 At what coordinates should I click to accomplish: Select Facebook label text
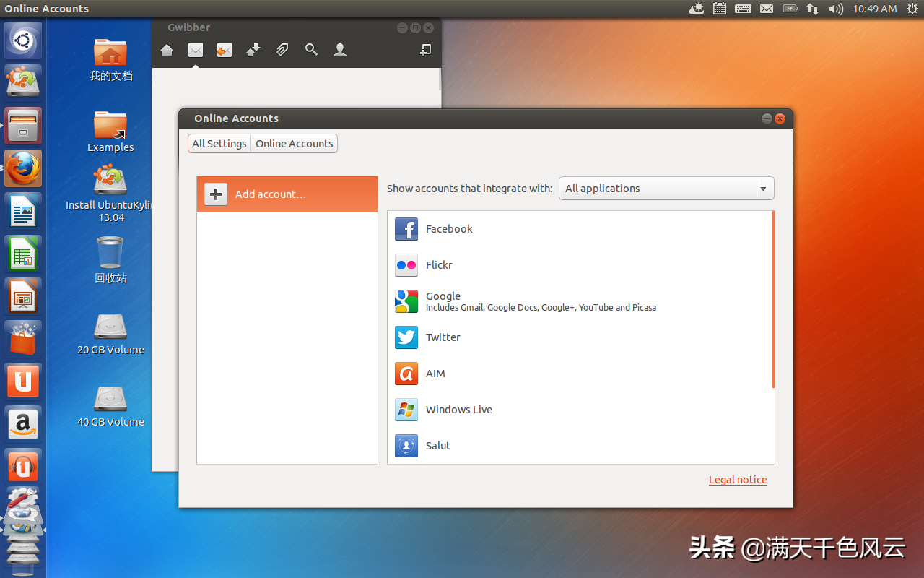(449, 229)
